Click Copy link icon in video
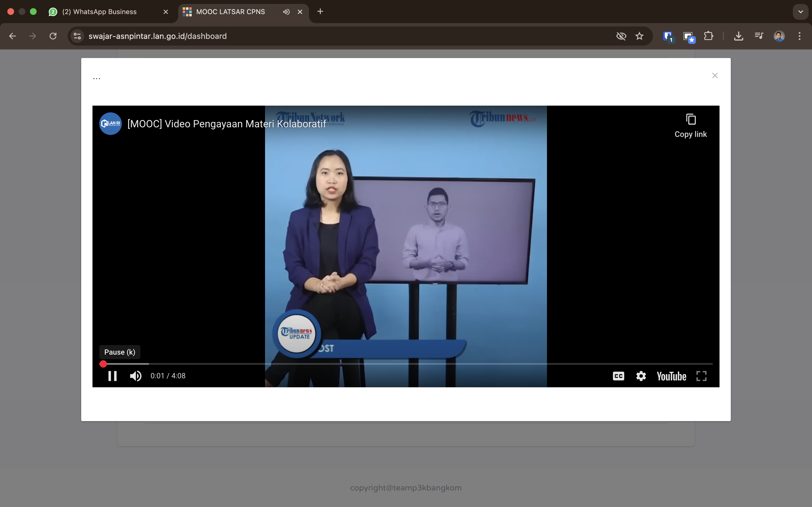The height and width of the screenshot is (507, 812). (690, 119)
